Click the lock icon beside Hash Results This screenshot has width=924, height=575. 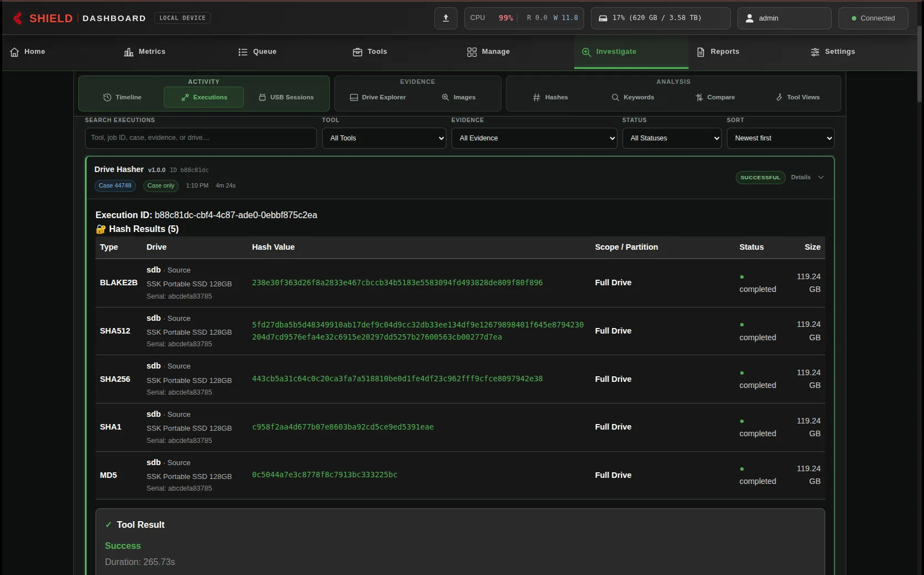pyautogui.click(x=101, y=229)
